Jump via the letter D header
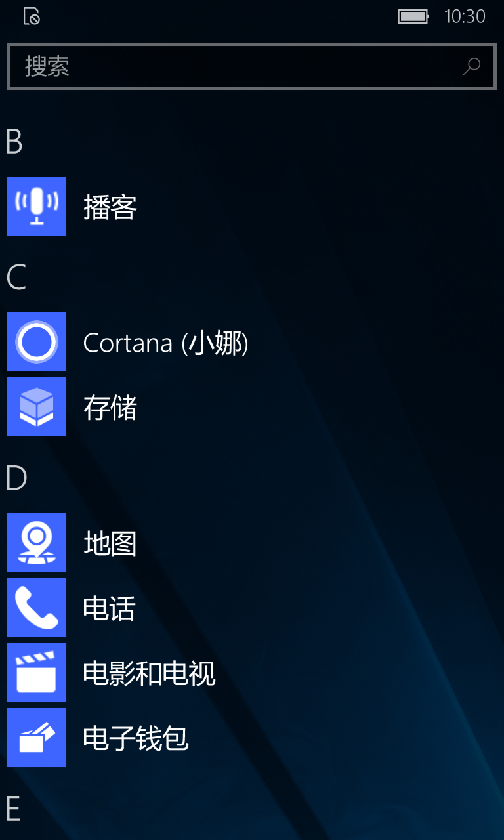The height and width of the screenshot is (840, 504). tap(16, 478)
